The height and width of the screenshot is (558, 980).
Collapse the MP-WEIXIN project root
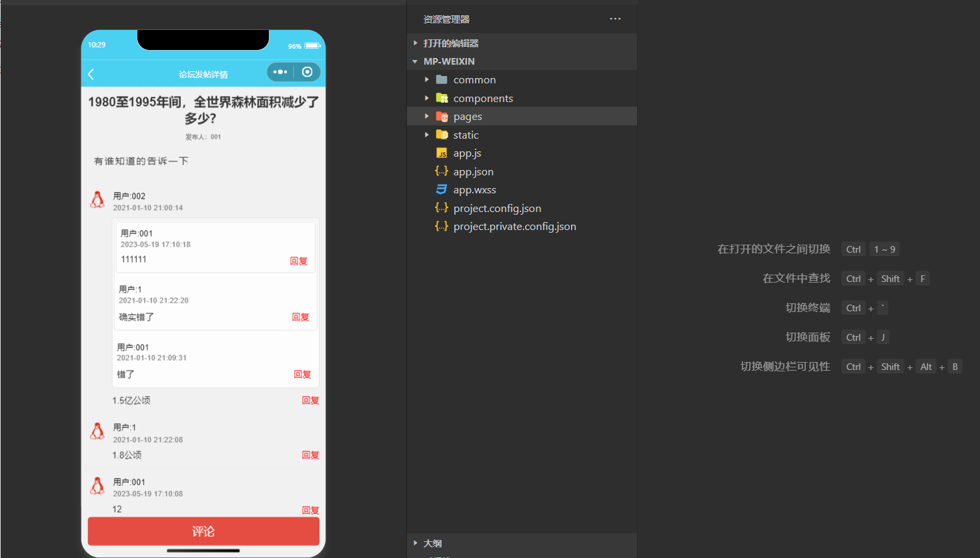[416, 61]
